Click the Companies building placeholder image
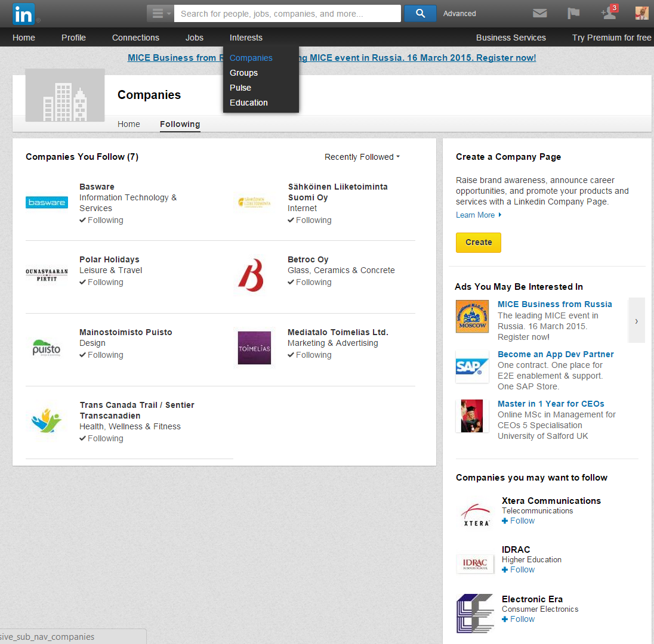This screenshot has height=644, width=654. (65, 95)
